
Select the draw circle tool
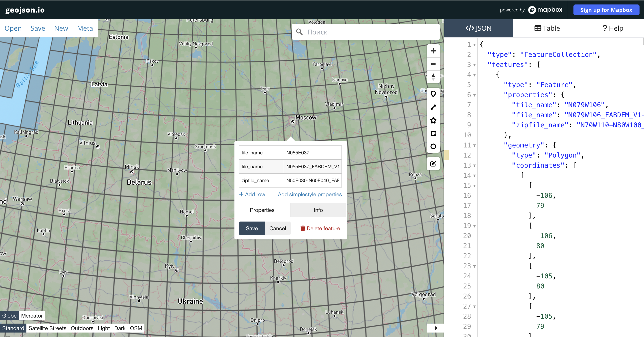[433, 146]
